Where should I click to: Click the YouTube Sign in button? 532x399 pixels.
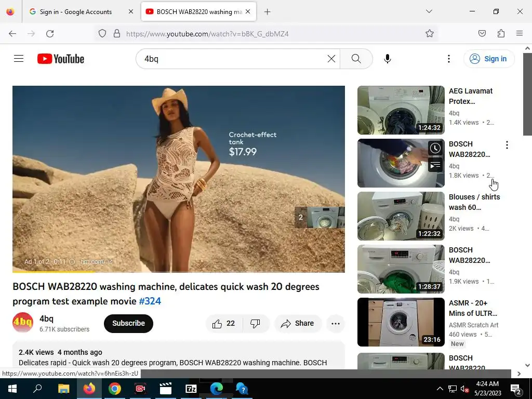click(489, 59)
